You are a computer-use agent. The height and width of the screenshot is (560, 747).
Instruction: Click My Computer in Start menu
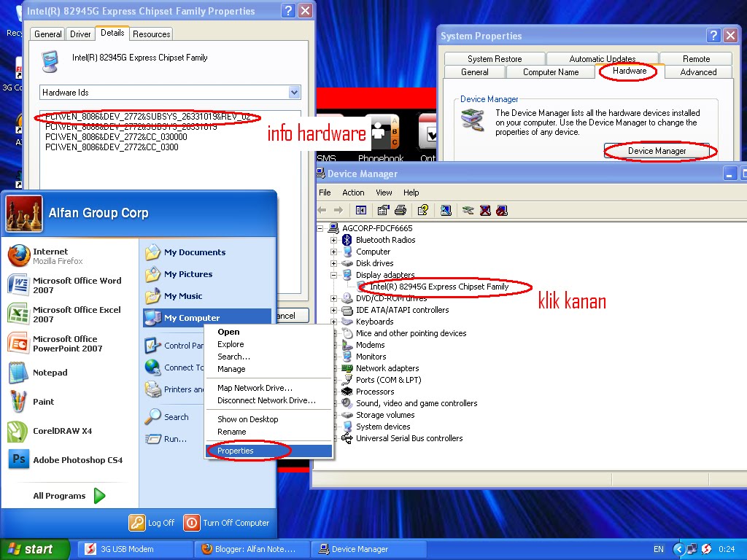pos(206,318)
